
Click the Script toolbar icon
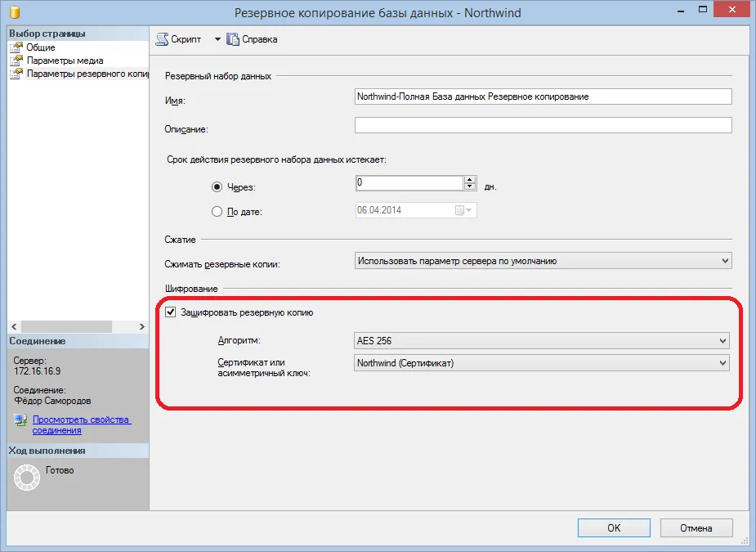click(162, 39)
